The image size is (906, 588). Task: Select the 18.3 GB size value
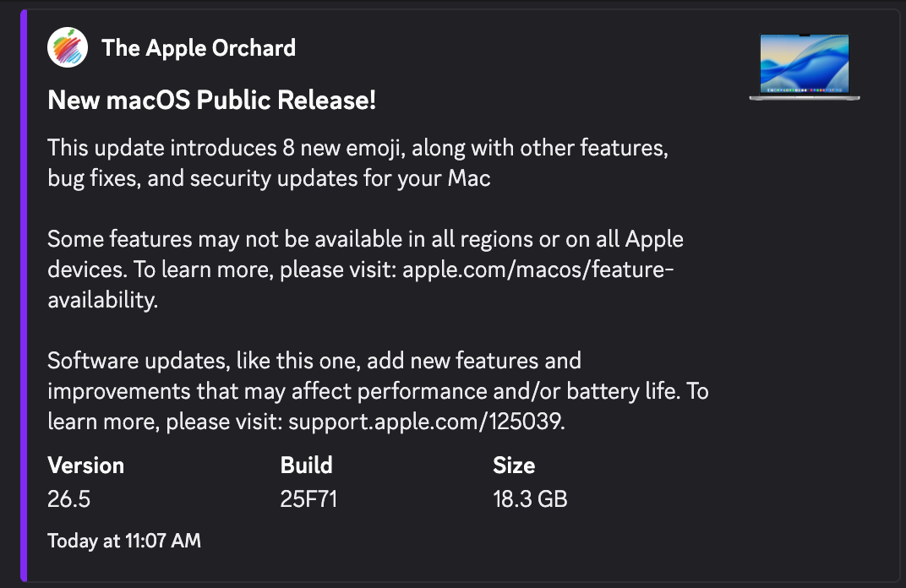[530, 499]
